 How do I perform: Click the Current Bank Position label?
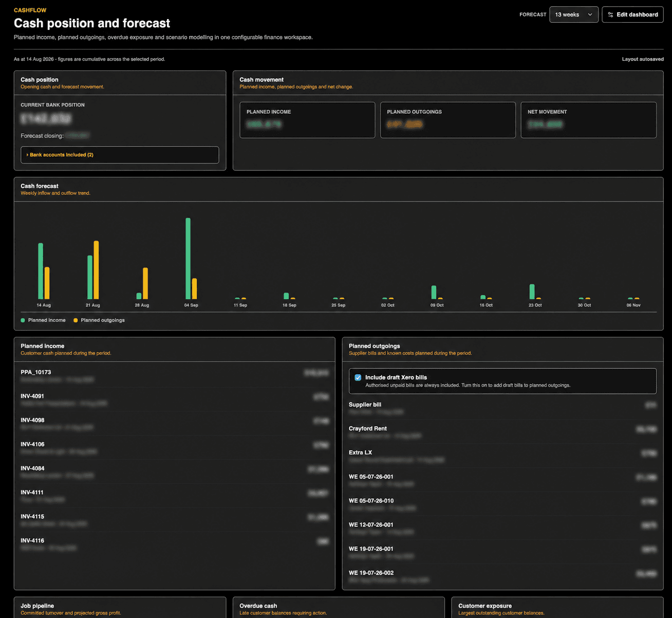tap(52, 105)
